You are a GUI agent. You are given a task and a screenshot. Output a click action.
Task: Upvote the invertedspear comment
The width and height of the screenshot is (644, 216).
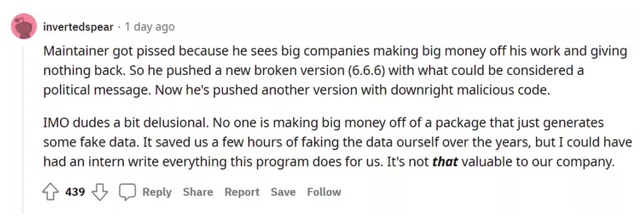pos(50,192)
